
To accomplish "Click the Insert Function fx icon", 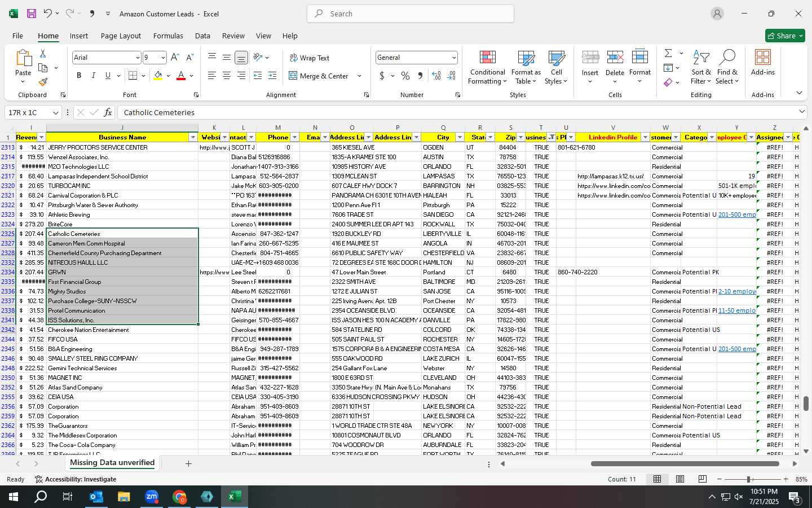I will coord(108,112).
